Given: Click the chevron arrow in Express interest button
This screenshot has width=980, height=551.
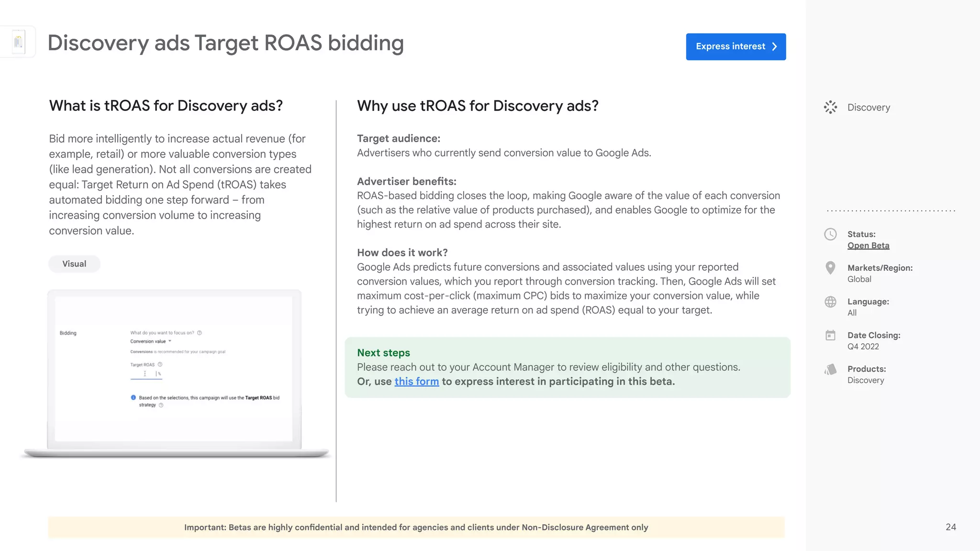Looking at the screenshot, I should (774, 46).
